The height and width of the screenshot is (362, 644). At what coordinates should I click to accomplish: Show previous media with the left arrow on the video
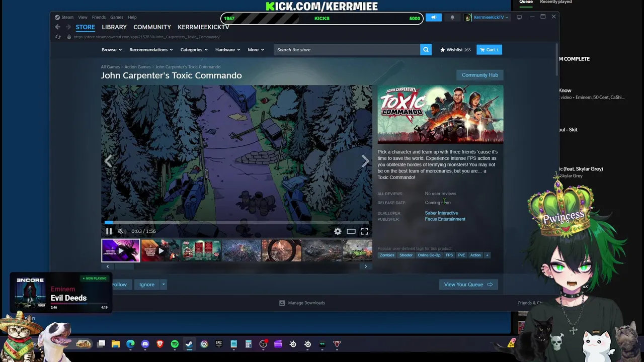tap(108, 161)
